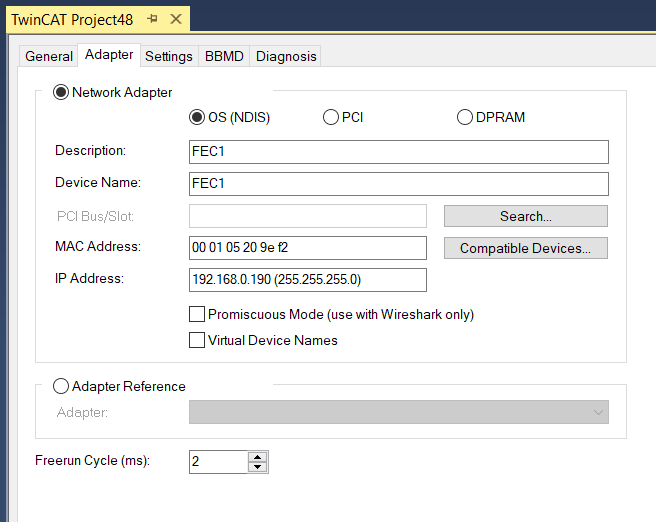Decrease Freerun Cycle with down arrow
This screenshot has height=522, width=656.
tap(258, 467)
